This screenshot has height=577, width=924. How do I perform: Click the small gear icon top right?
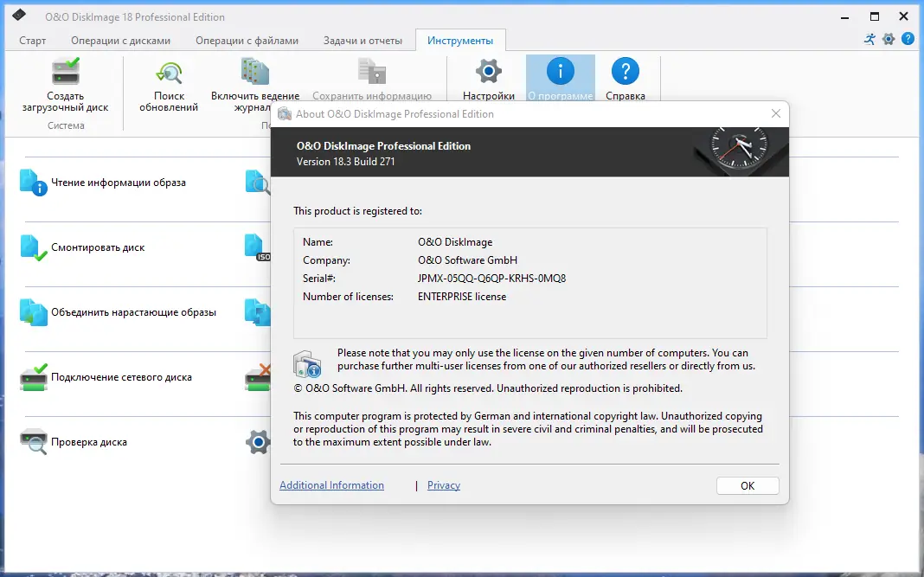(x=889, y=40)
